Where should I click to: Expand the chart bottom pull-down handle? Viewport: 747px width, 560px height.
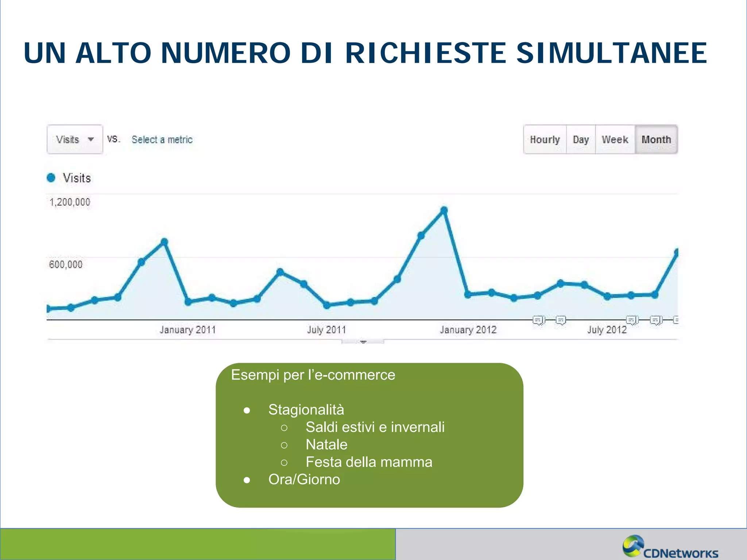[x=363, y=342]
